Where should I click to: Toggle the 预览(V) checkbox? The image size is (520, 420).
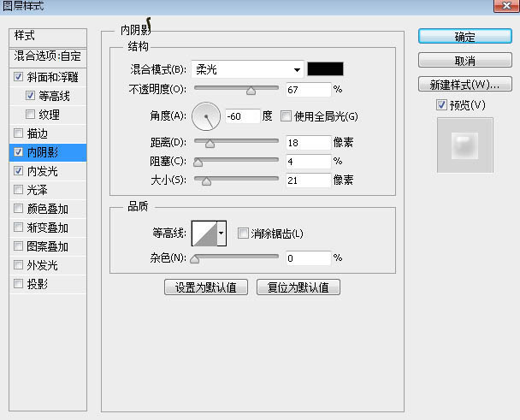441,105
